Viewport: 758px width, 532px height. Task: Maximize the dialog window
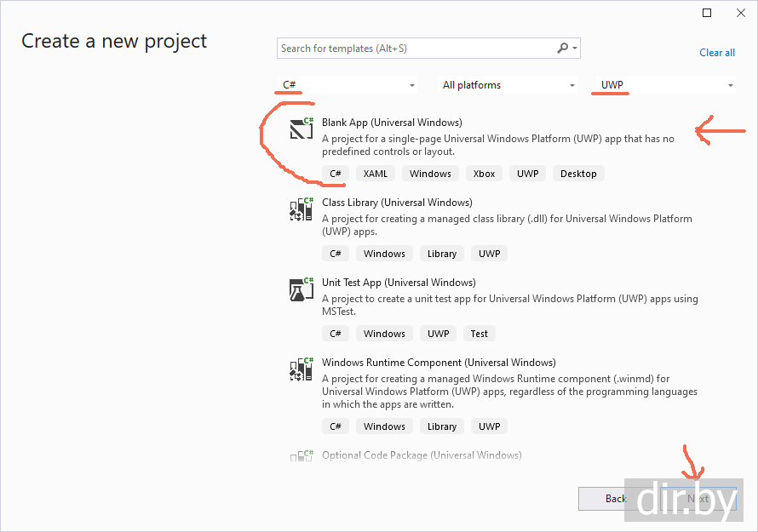pos(707,13)
